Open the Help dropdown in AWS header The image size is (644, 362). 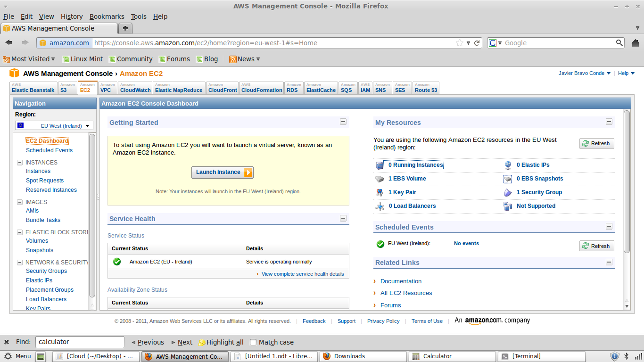coord(626,73)
